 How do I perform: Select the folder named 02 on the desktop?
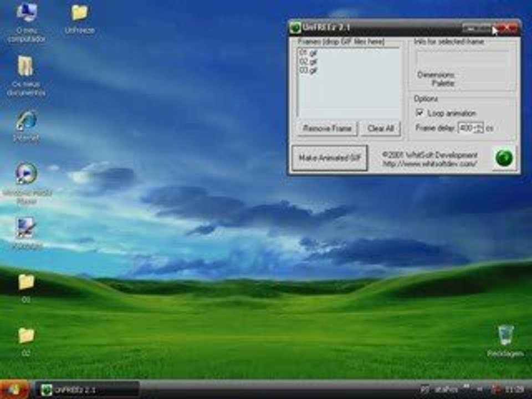point(26,336)
